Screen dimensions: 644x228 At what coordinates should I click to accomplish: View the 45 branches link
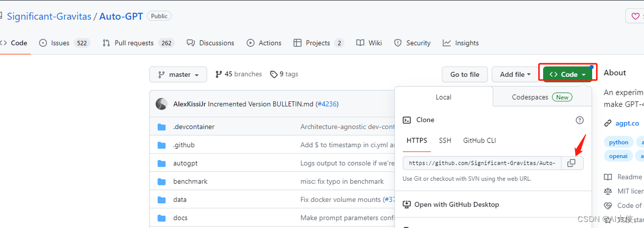238,74
